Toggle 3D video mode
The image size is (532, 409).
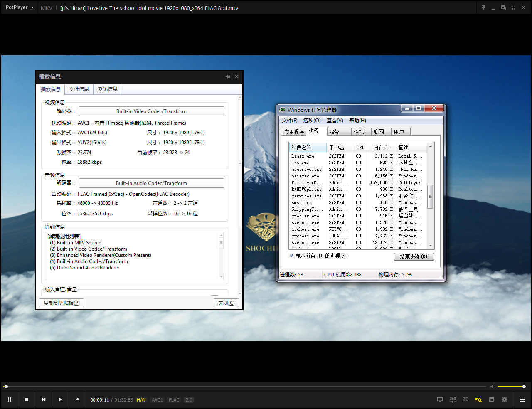point(465,399)
